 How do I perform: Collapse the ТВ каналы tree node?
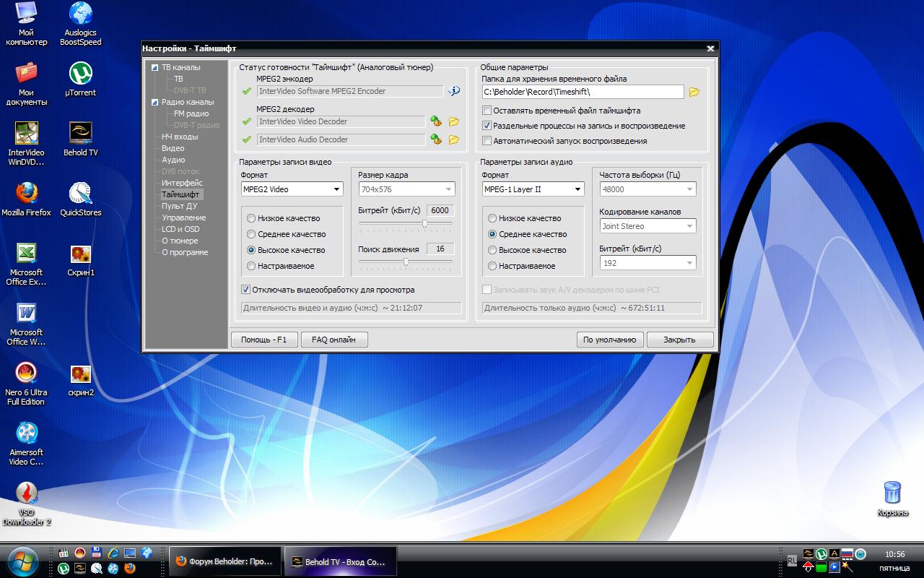click(154, 68)
